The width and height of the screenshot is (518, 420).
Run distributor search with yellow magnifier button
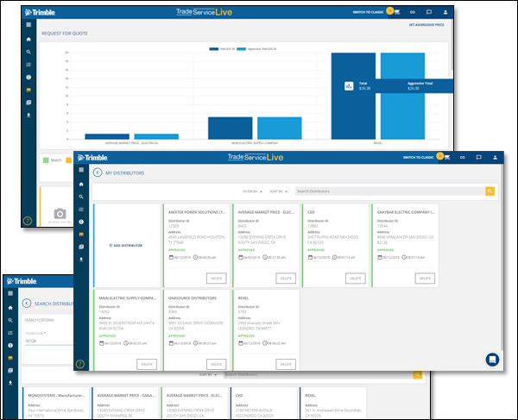(x=490, y=191)
